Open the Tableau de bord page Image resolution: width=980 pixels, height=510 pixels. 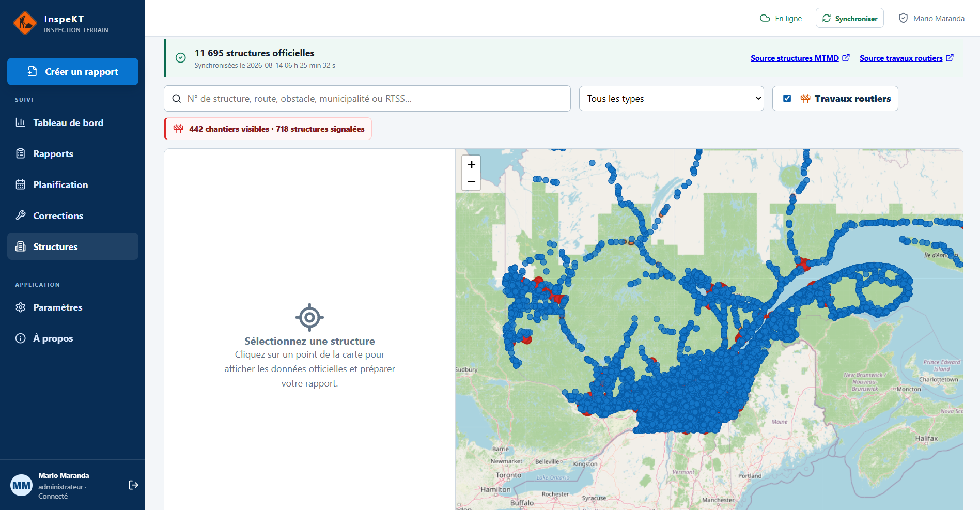[x=73, y=123]
